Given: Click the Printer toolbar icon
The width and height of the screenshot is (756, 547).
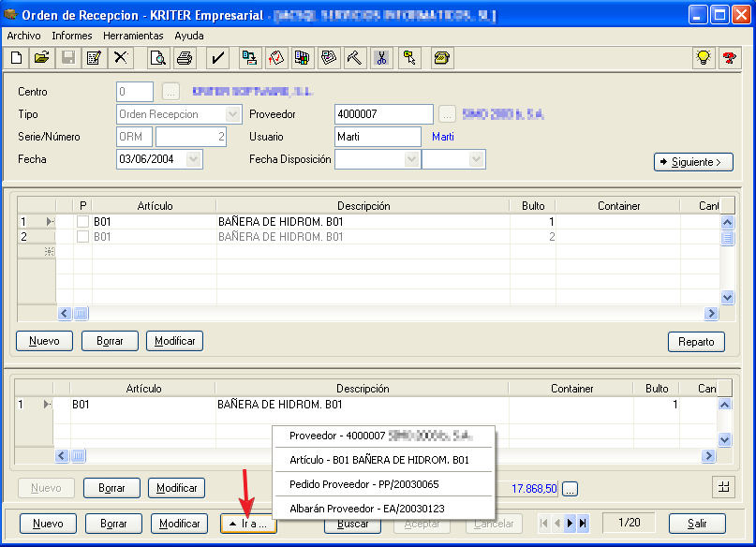Looking at the screenshot, I should tap(185, 58).
